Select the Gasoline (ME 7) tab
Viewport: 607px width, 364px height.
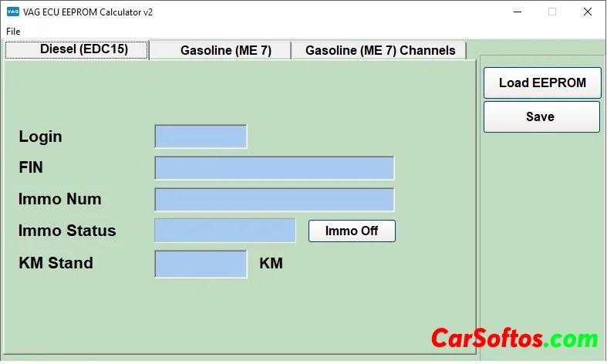pos(225,50)
